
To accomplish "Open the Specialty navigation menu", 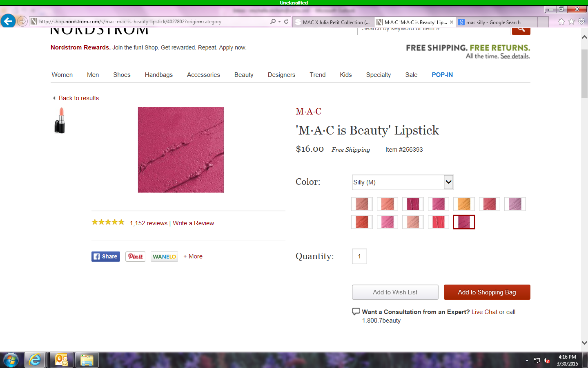I will pyautogui.click(x=379, y=75).
